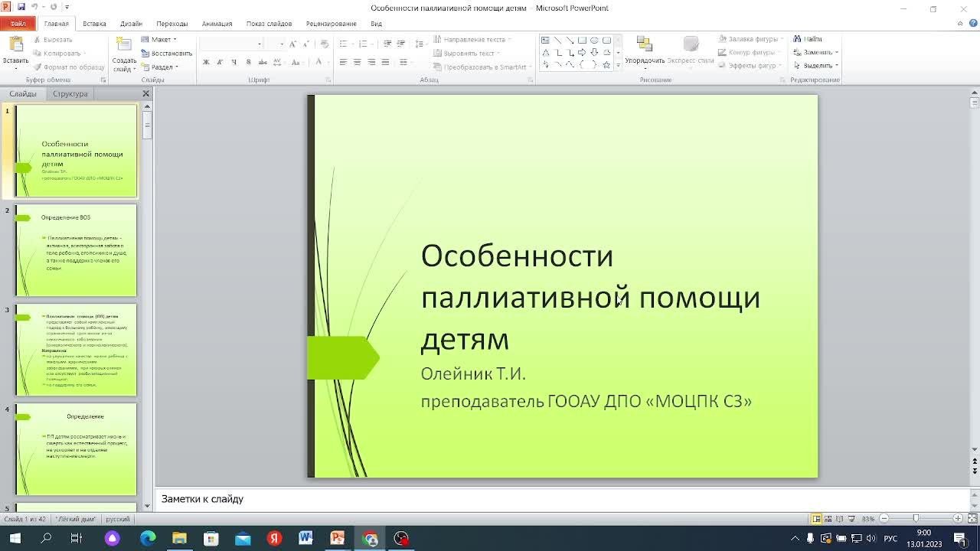Fit slide to current window button
This screenshot has height=551, width=980.
click(971, 519)
